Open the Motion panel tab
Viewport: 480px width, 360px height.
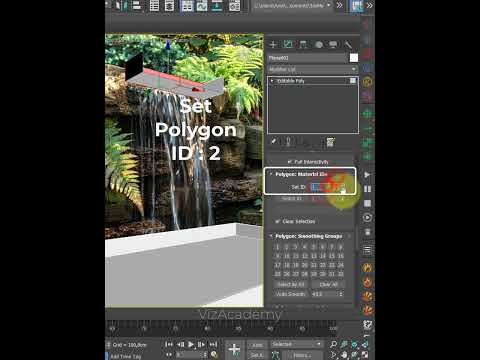tap(319, 44)
